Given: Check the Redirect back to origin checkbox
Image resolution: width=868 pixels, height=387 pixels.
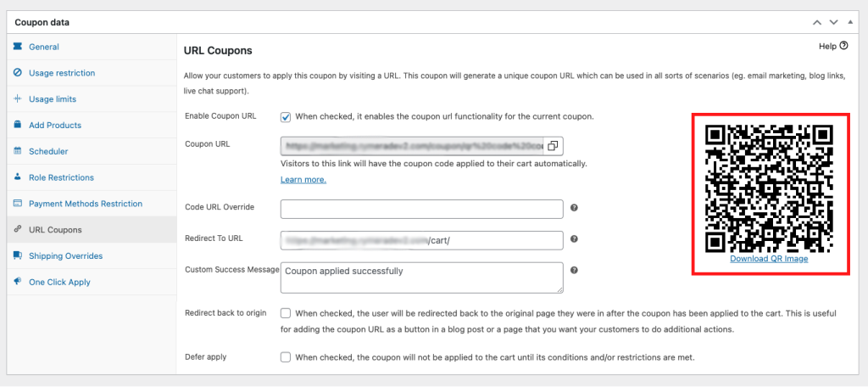Looking at the screenshot, I should pos(286,313).
